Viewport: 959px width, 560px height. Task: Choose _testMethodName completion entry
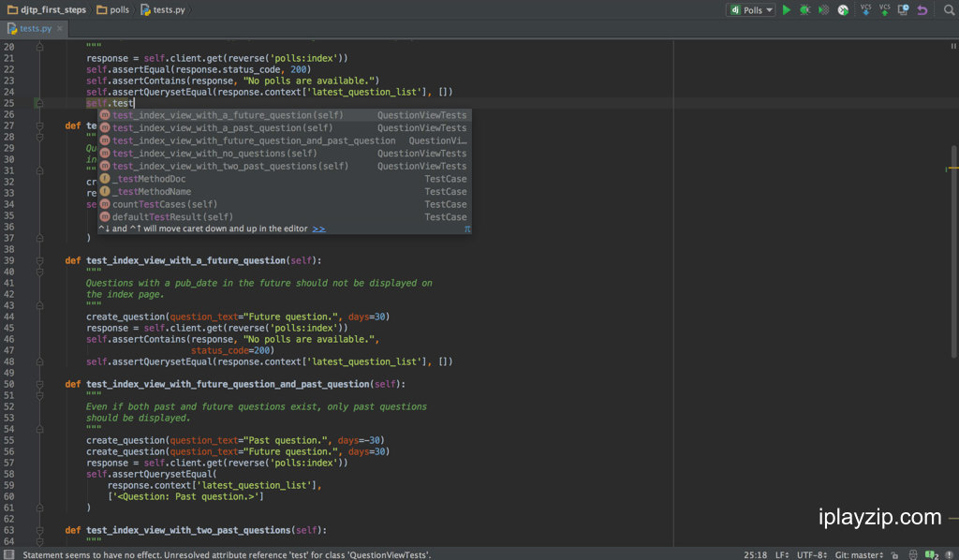(x=285, y=191)
